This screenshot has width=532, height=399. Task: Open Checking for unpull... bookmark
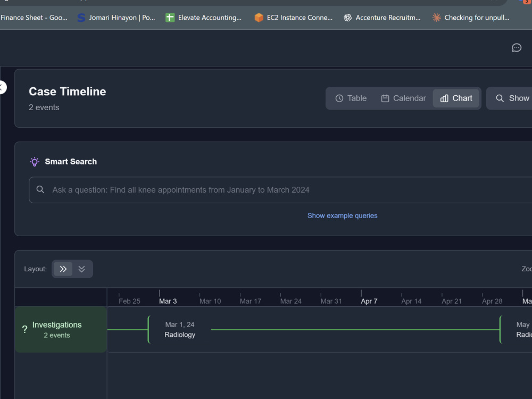(x=471, y=18)
